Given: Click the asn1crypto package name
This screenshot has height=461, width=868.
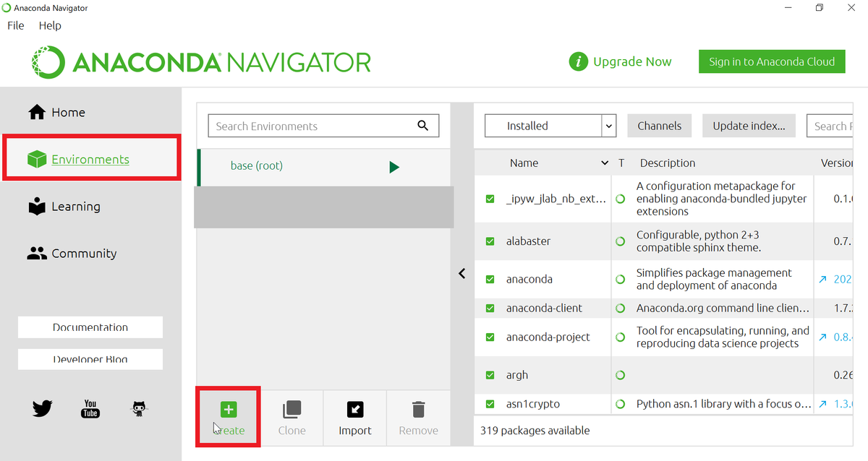Looking at the screenshot, I should pos(533,404).
